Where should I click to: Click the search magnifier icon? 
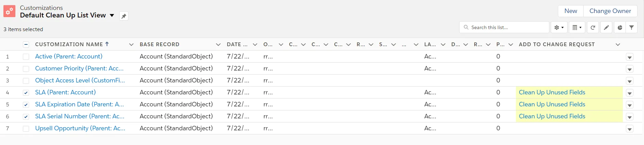click(466, 27)
